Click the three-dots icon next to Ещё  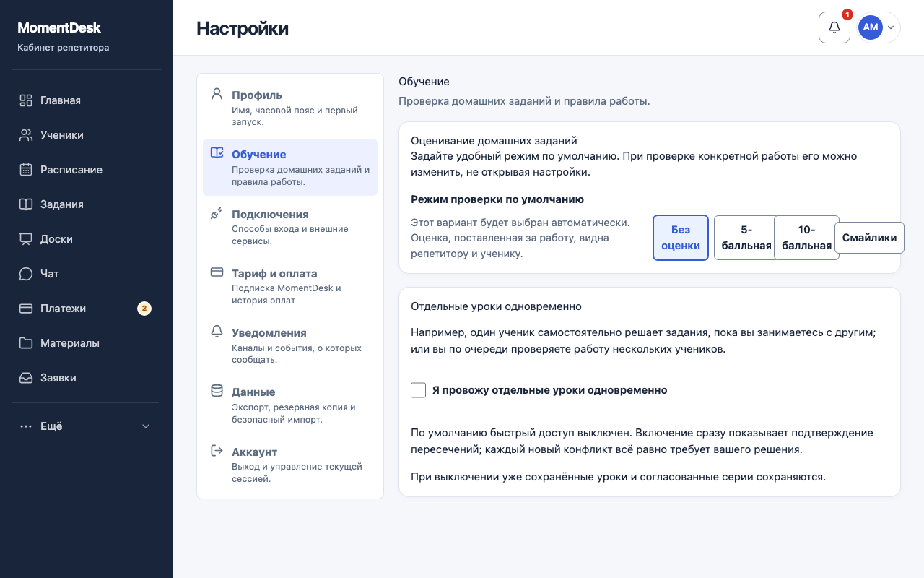click(x=26, y=426)
